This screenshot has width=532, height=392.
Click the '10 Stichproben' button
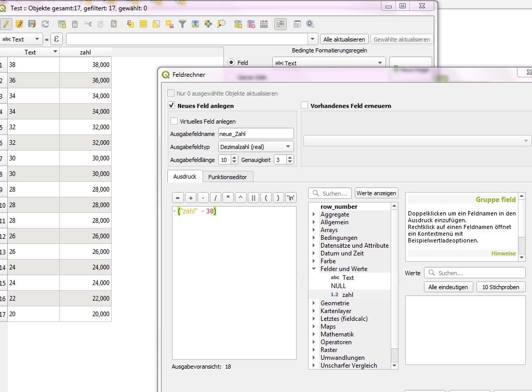[x=500, y=287]
